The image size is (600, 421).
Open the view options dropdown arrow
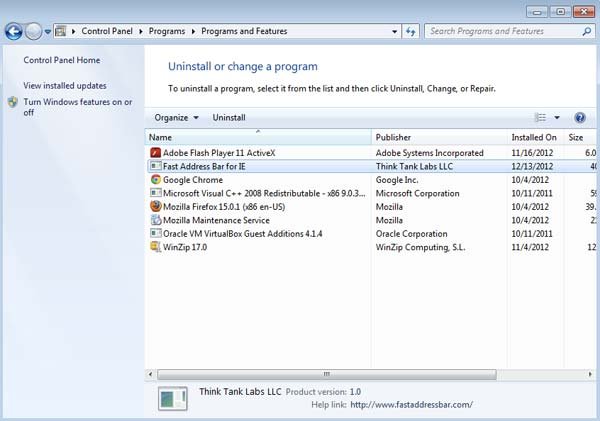[x=557, y=117]
